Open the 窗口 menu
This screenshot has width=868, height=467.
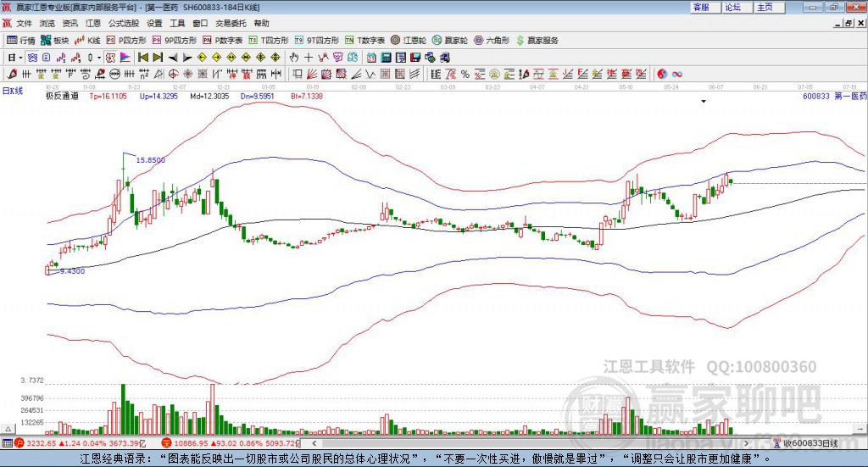(x=200, y=23)
